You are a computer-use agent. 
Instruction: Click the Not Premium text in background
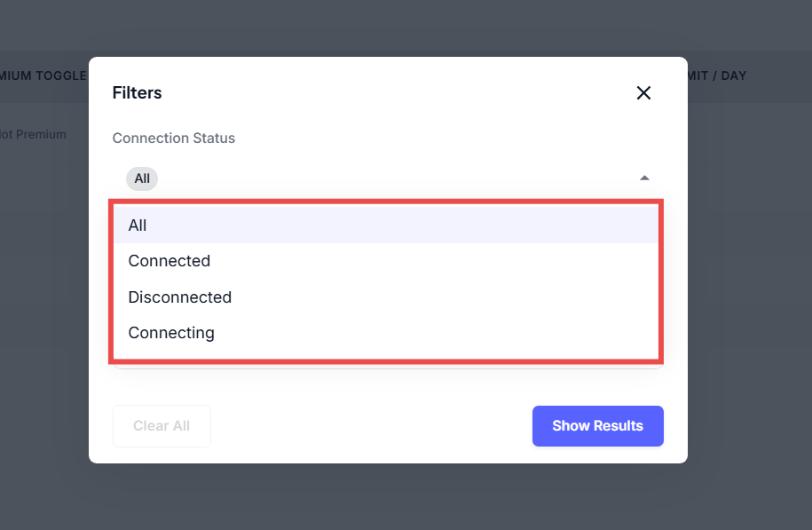pos(34,135)
